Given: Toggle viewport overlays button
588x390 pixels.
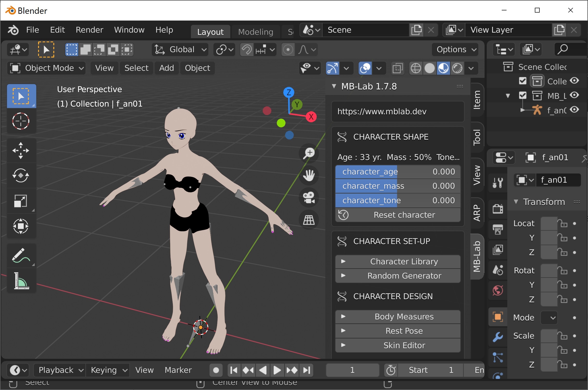Looking at the screenshot, I should (x=365, y=68).
